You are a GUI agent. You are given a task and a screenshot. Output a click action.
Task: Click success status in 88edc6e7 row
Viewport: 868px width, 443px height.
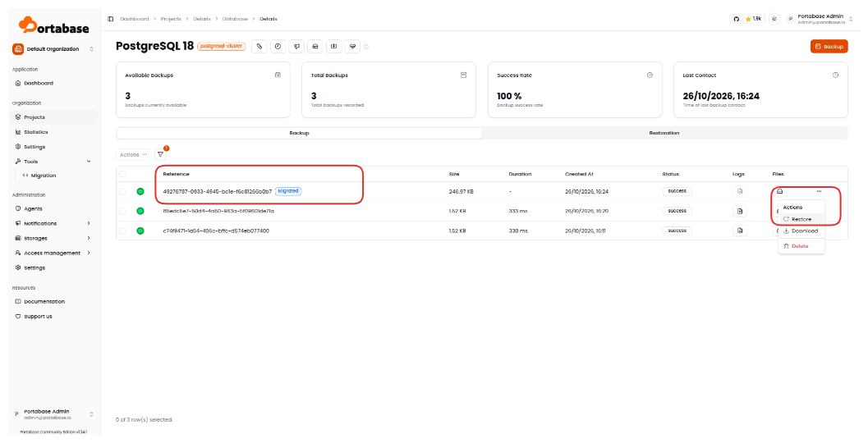pos(677,211)
